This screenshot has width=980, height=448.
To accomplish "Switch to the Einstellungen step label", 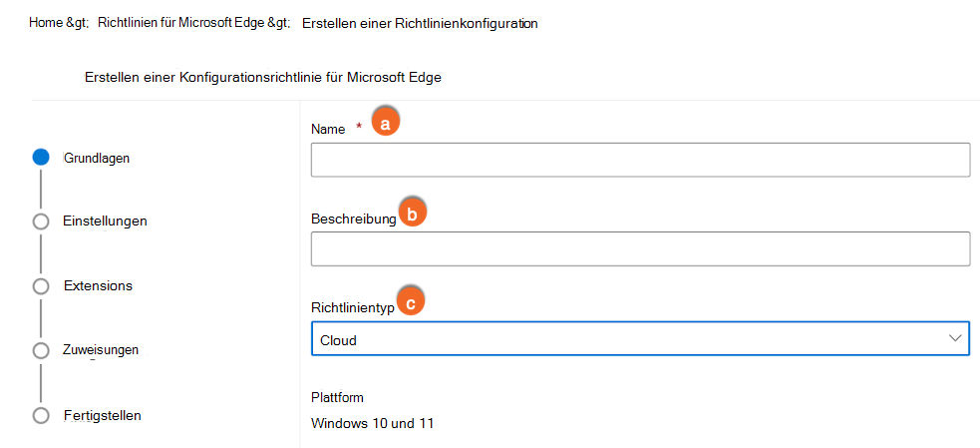I will 105,222.
